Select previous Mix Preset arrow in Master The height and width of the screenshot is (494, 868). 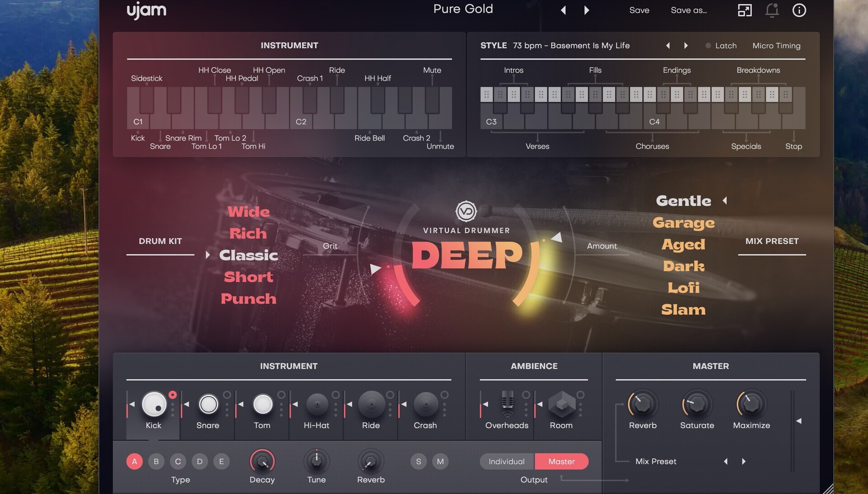tap(726, 461)
